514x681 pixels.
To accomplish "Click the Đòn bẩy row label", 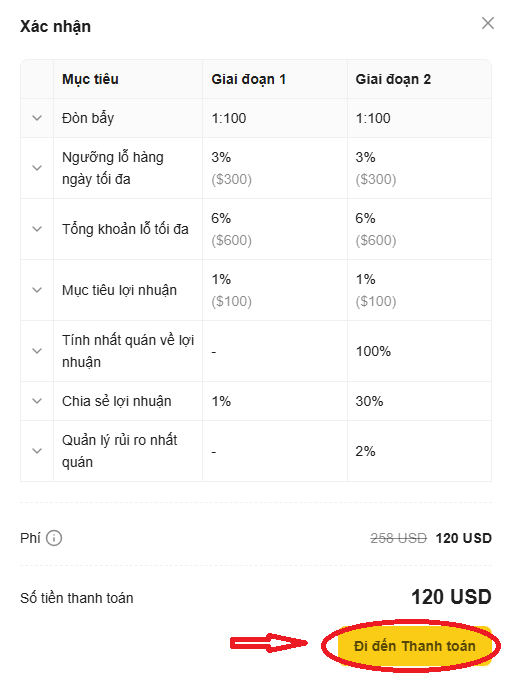I will click(x=88, y=118).
